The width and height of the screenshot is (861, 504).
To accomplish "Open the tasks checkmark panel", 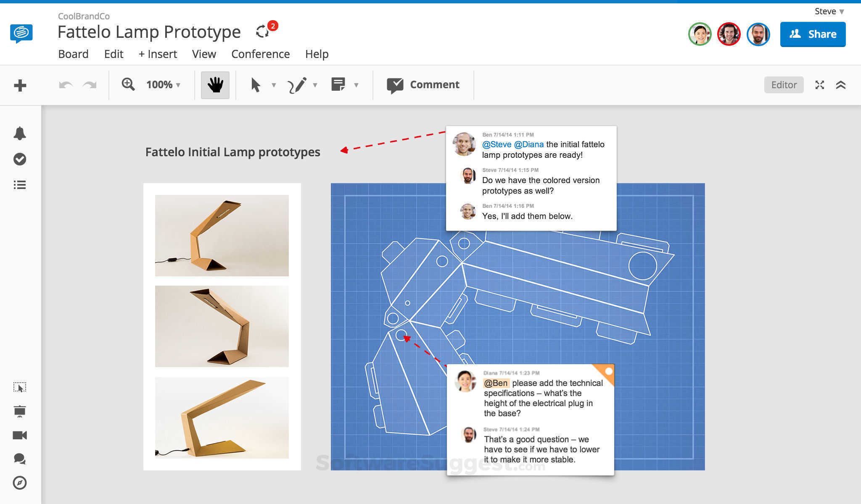I will click(x=20, y=159).
